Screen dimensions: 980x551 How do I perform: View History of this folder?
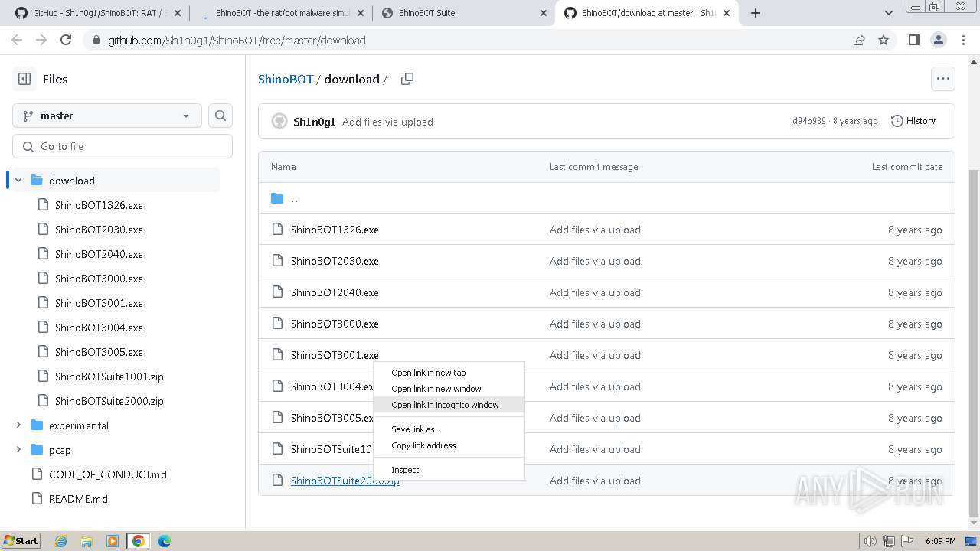point(913,121)
